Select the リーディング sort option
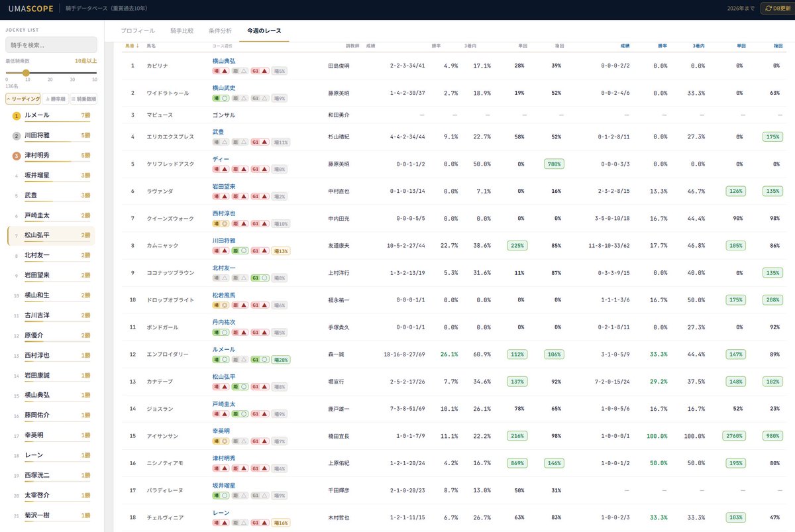The height and width of the screenshot is (532, 795). (x=23, y=99)
